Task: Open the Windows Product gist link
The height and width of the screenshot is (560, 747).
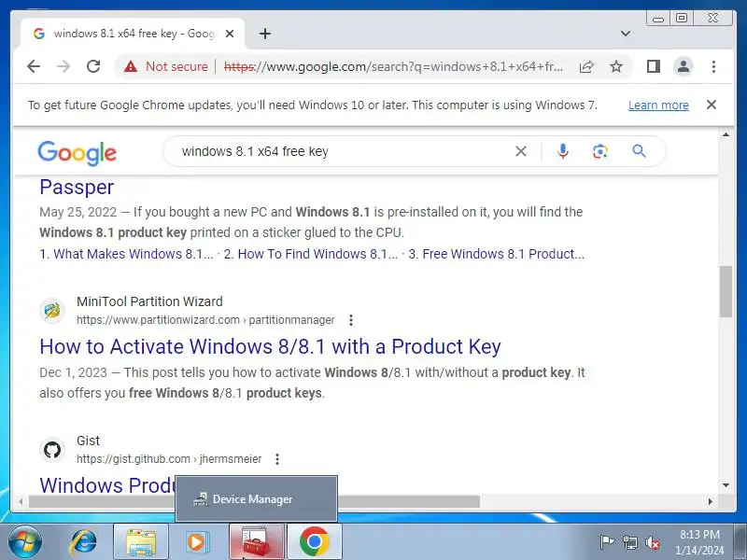Action: tap(107, 485)
